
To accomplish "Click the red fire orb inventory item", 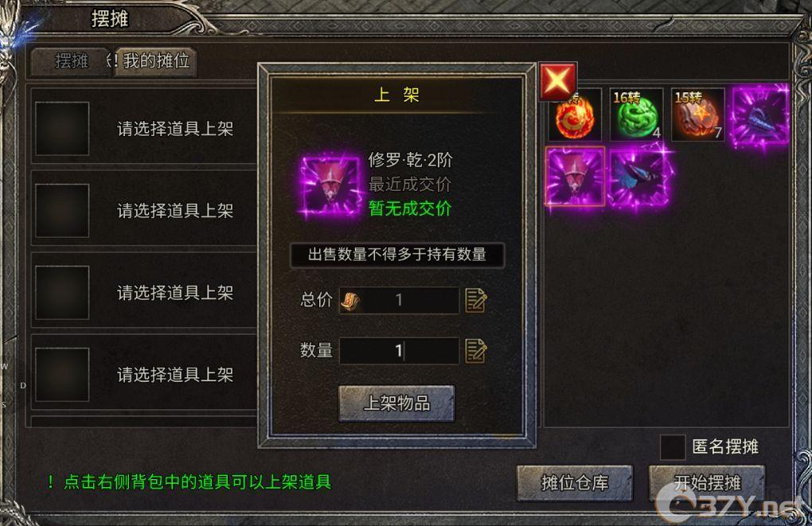I will pyautogui.click(x=575, y=115).
